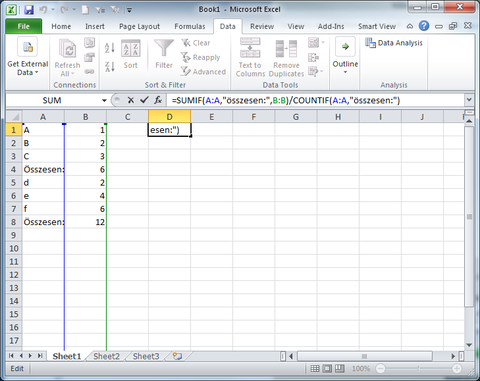Launch the Data Analysis tool
The height and width of the screenshot is (381, 480).
tap(394, 43)
